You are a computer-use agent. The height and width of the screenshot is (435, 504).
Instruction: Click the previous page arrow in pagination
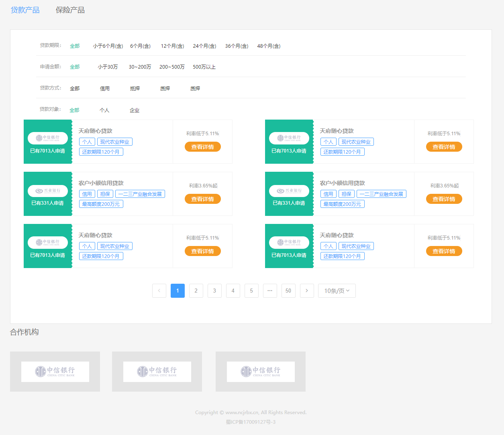point(159,291)
